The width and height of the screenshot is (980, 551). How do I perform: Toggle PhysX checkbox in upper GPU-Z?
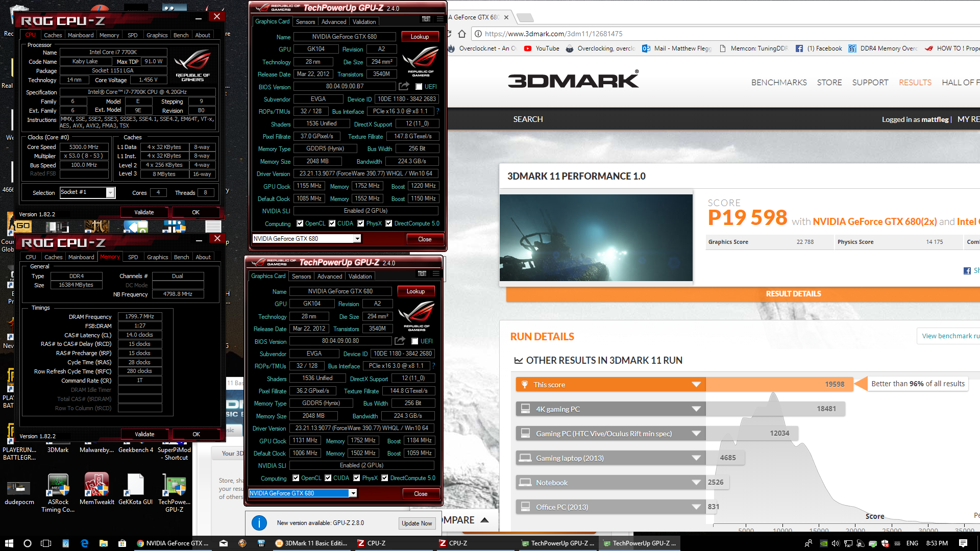[x=360, y=223]
